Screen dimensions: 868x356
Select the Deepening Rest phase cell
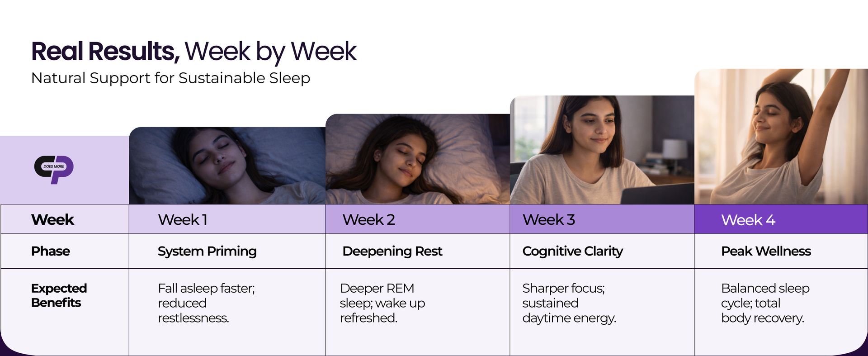point(418,251)
